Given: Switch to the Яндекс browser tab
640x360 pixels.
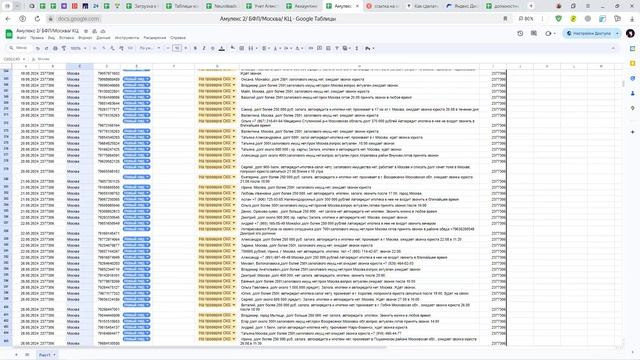Looking at the screenshot, I should [x=462, y=6].
